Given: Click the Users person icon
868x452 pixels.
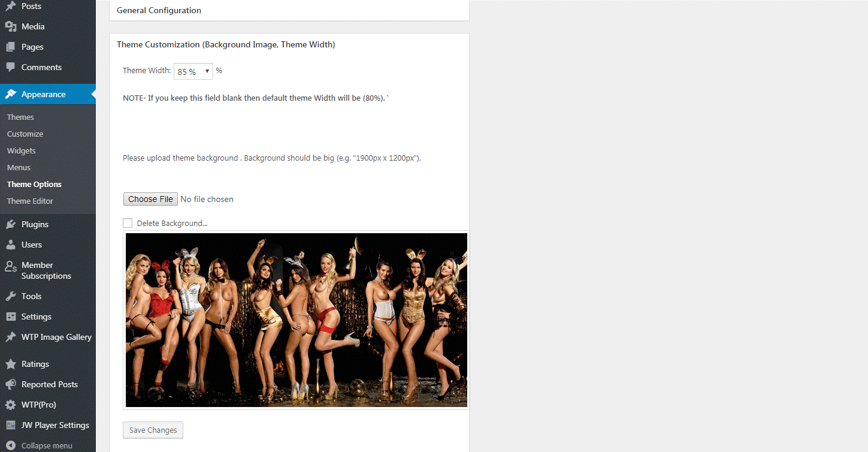Looking at the screenshot, I should [x=10, y=245].
